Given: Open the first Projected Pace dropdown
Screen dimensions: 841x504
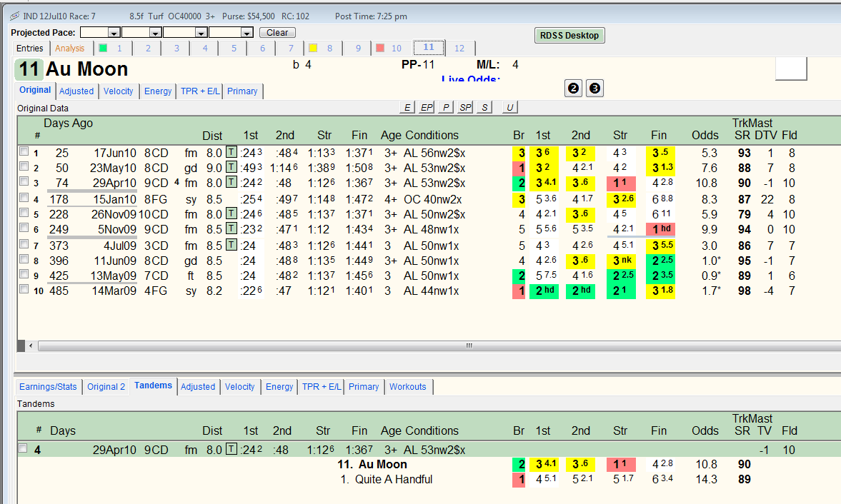Looking at the screenshot, I should [x=114, y=33].
